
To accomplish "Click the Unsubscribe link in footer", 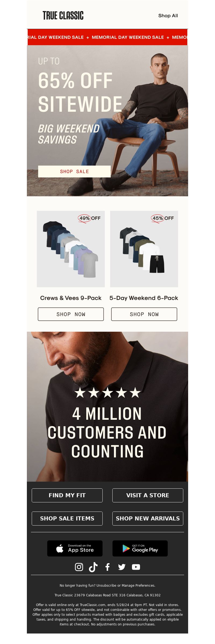I will tap(106, 586).
